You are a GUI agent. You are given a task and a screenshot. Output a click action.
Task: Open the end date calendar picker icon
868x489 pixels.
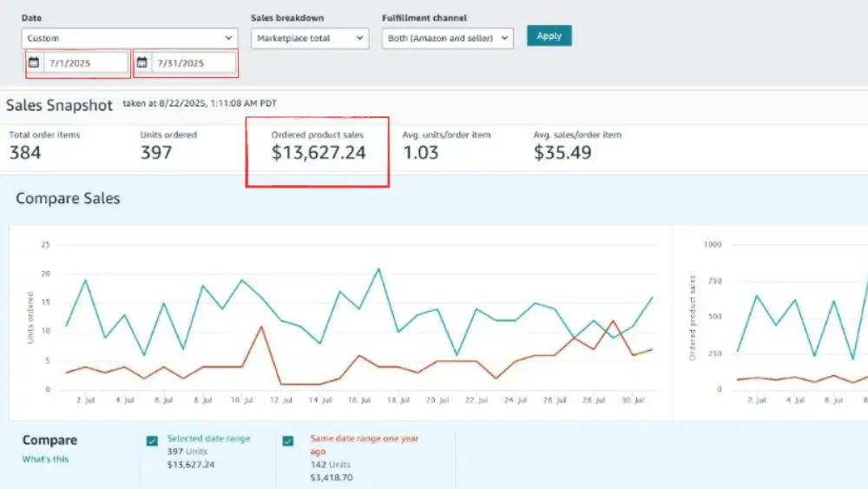142,63
